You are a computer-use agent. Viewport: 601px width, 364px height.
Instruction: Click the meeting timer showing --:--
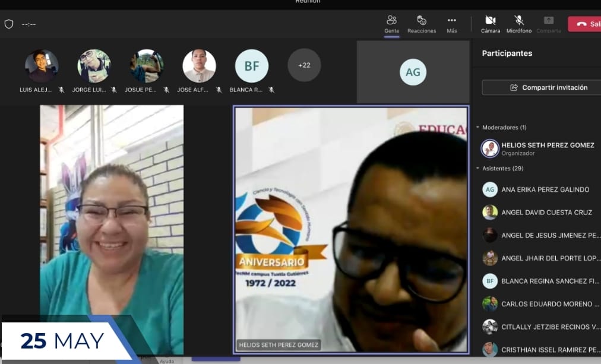click(x=29, y=24)
